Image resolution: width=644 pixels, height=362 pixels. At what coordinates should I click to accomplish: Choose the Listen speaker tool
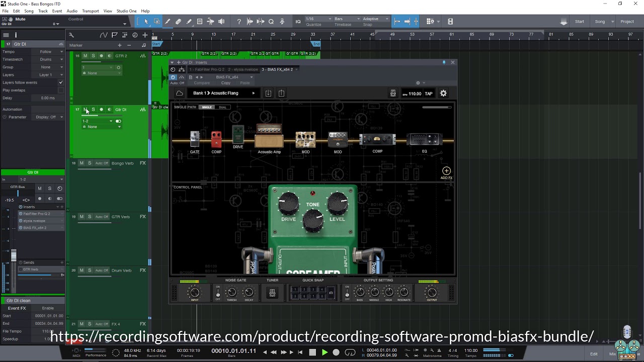point(221,22)
